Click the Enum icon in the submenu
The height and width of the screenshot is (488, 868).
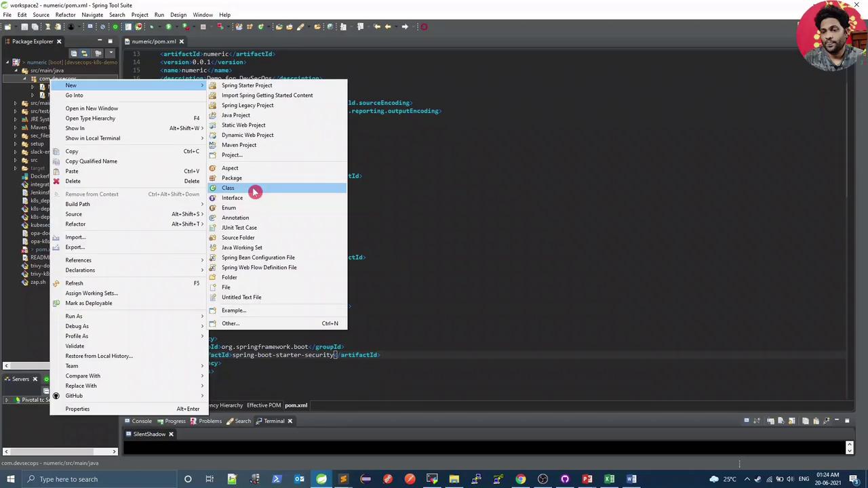click(213, 208)
